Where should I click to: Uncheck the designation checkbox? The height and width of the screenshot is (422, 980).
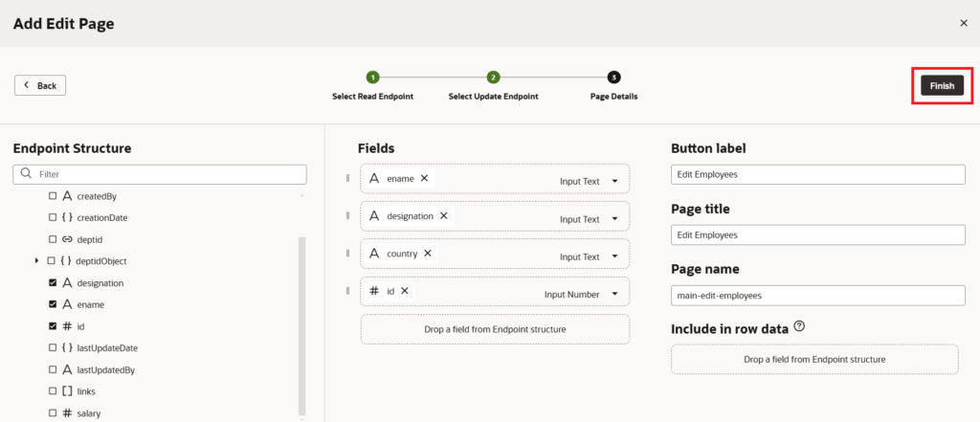(x=53, y=282)
